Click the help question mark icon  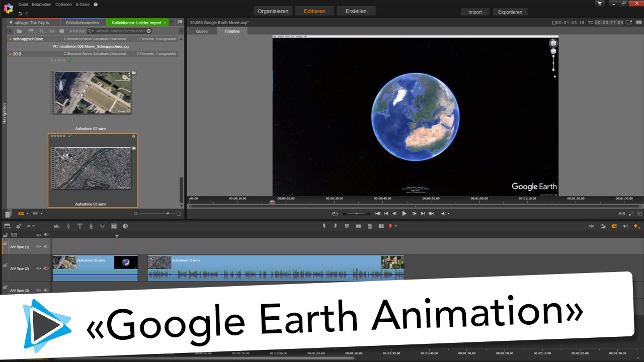96,4
